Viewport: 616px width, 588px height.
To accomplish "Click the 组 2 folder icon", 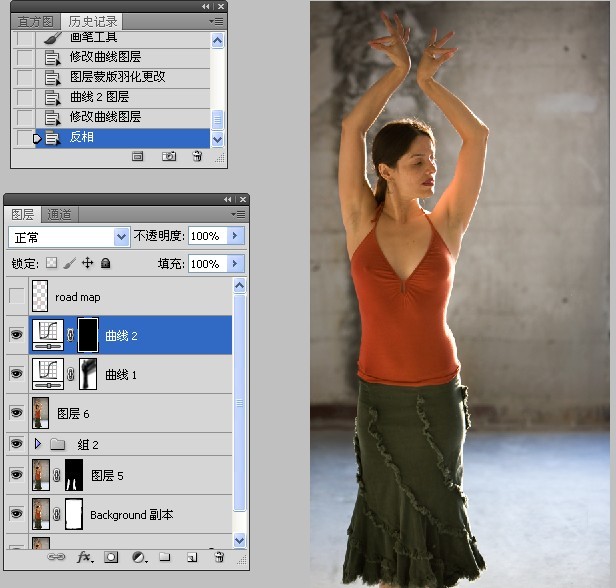I will click(x=58, y=444).
